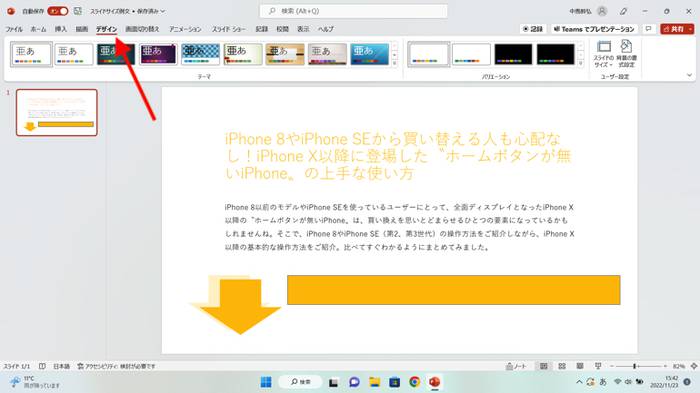Click 日本語 language indicator in status bar

point(62,366)
